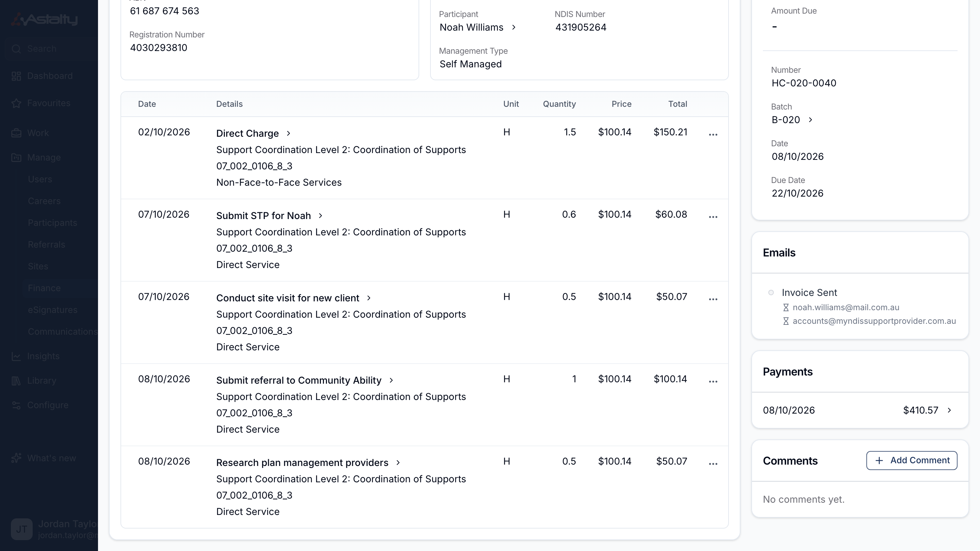Open the Direct Charge entry chevron

point(288,133)
